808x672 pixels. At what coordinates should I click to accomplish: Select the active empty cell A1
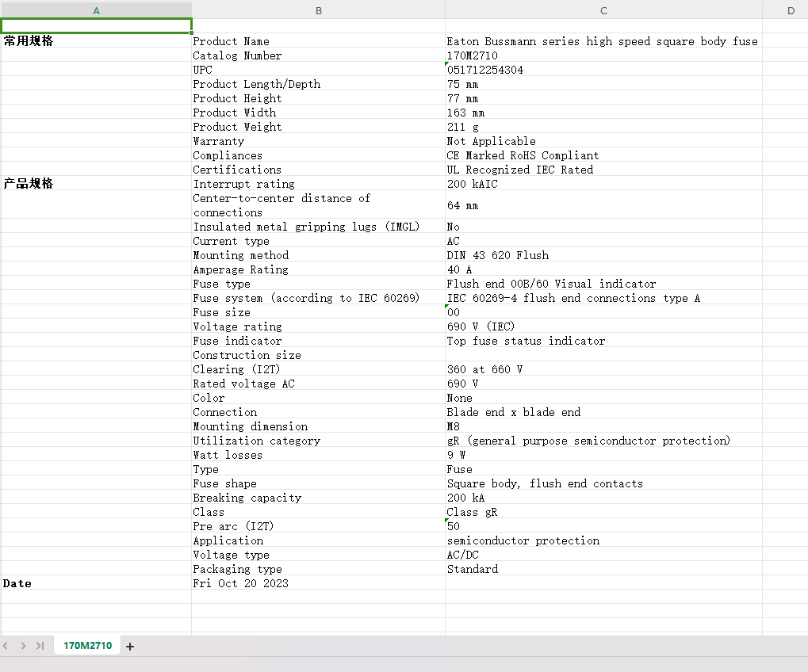97,25
